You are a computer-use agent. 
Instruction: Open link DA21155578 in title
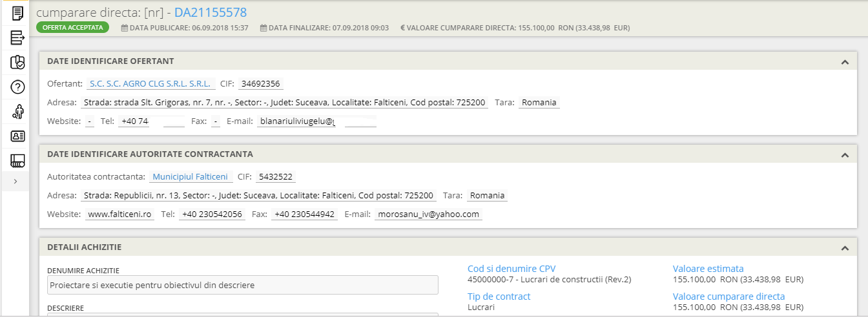click(x=211, y=12)
